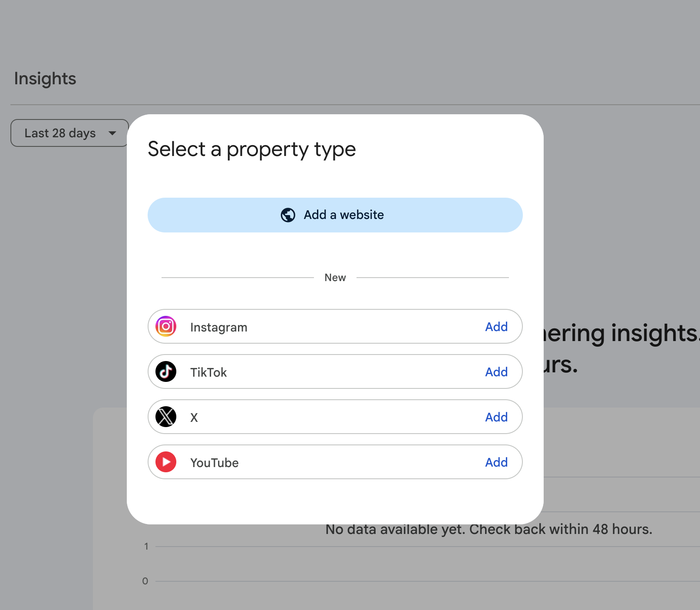Viewport: 700px width, 610px height.
Task: Click the X row label text
Action: tap(194, 418)
